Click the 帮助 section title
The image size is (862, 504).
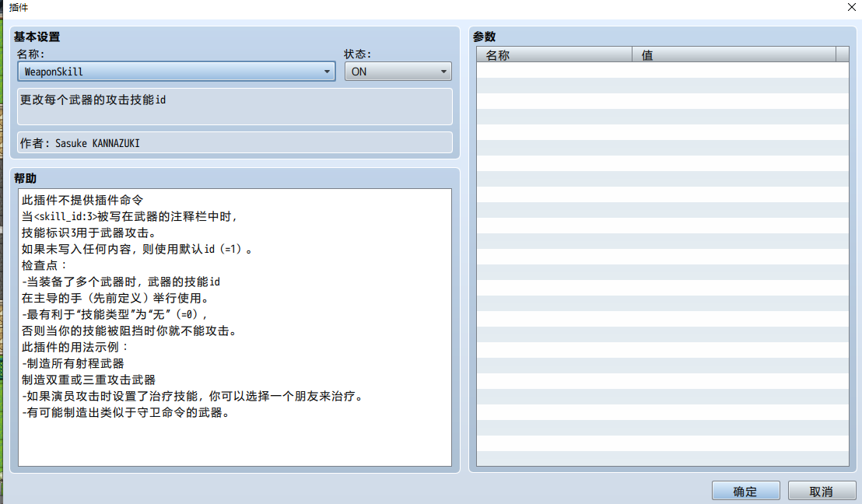click(26, 178)
